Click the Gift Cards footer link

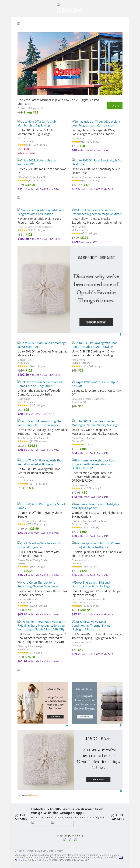click(48, 851)
